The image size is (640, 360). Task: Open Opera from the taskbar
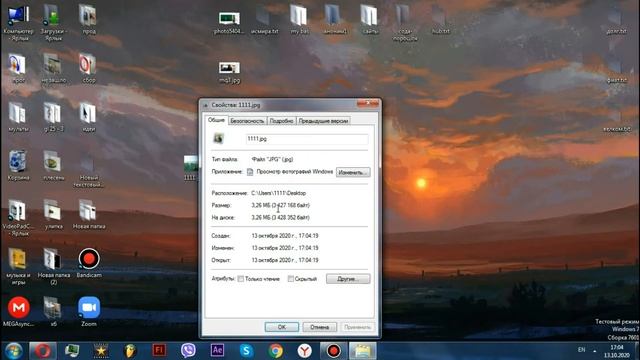[x=43, y=351]
